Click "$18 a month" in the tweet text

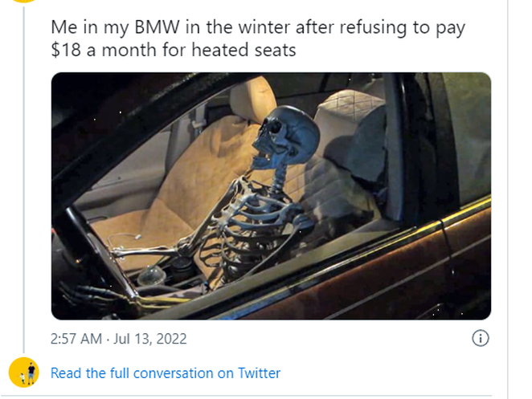pyautogui.click(x=95, y=49)
